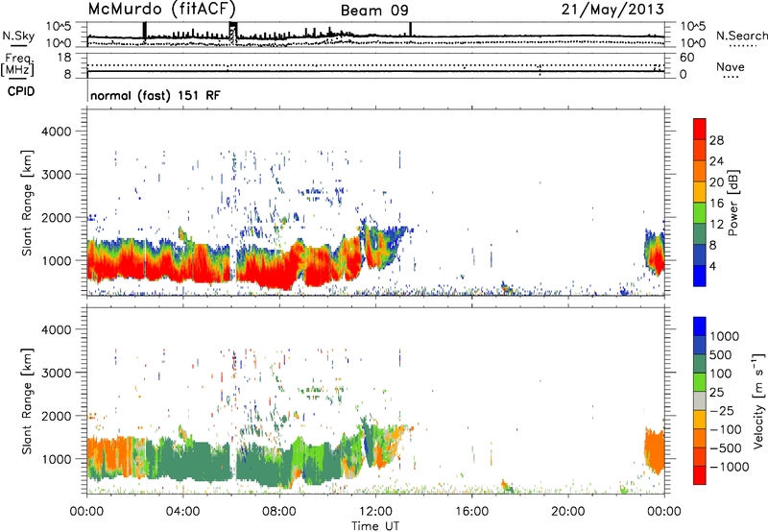Viewport: 768px width, 532px height.
Task: Click the 20:00 time tick label
Action: coord(567,512)
